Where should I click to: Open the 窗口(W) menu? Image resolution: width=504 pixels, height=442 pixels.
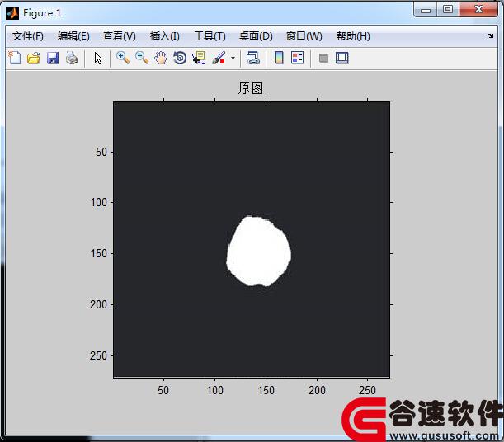pyautogui.click(x=304, y=36)
